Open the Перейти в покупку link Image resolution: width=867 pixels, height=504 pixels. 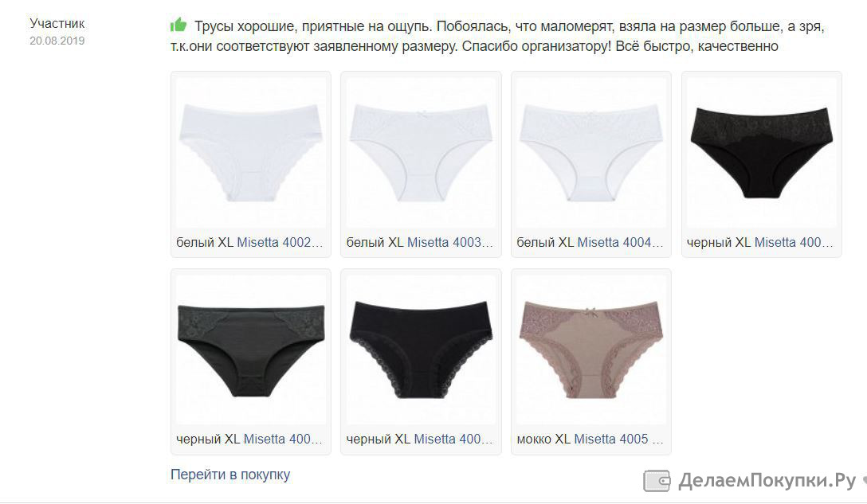tap(230, 475)
